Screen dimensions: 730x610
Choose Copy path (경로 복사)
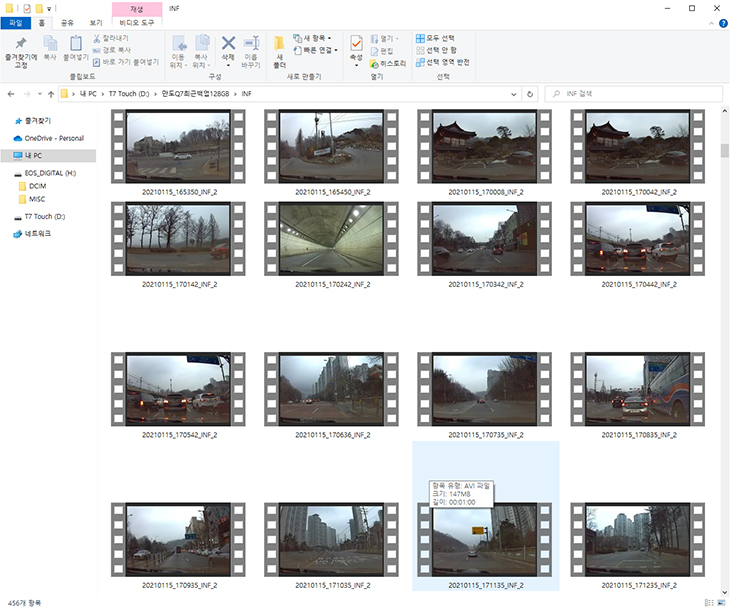pyautogui.click(x=112, y=50)
